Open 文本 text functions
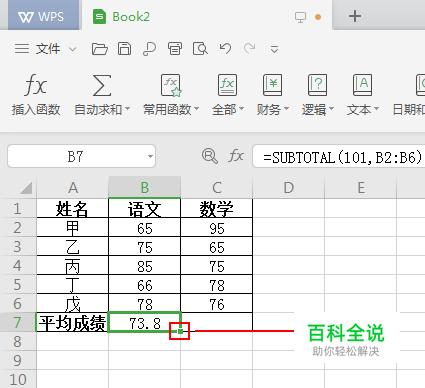425x388 pixels. [362, 94]
